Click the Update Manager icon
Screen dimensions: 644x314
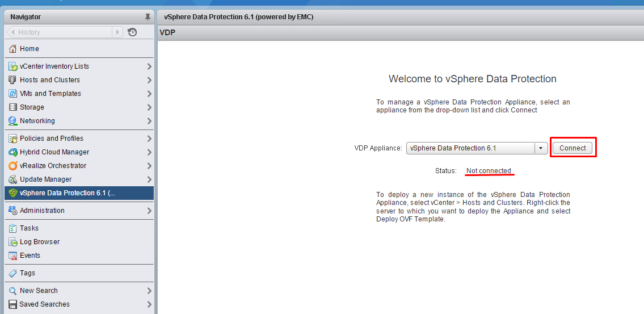12,179
